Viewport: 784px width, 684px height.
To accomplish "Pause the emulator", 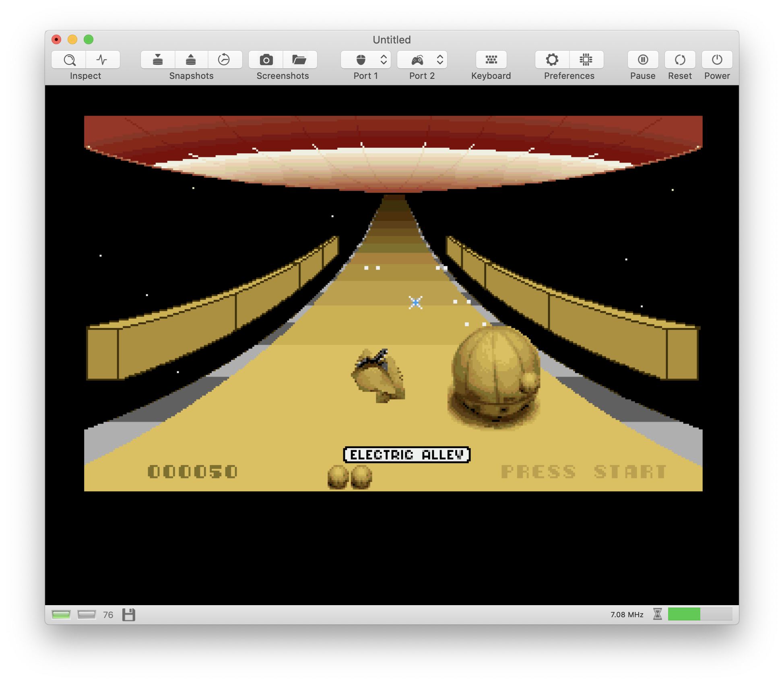I will 643,60.
